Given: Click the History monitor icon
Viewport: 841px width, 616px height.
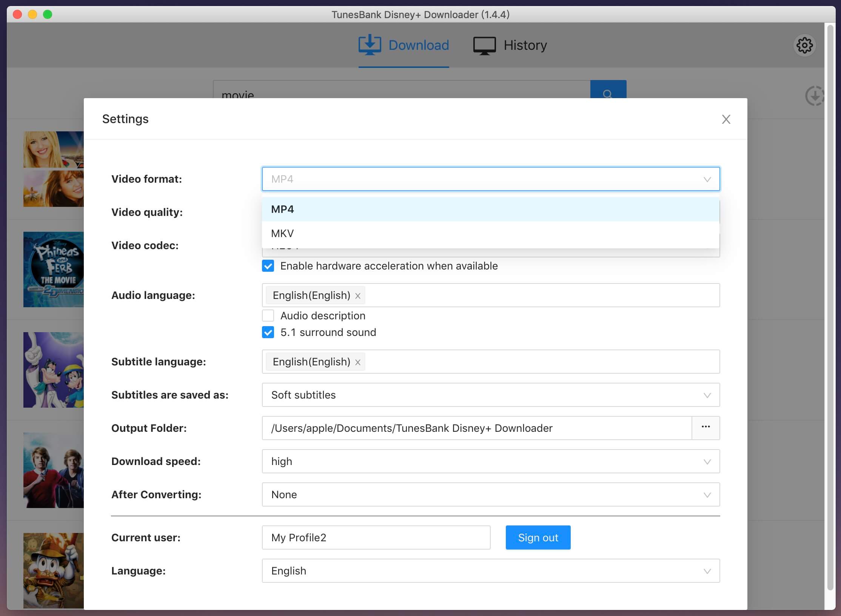Looking at the screenshot, I should [484, 46].
